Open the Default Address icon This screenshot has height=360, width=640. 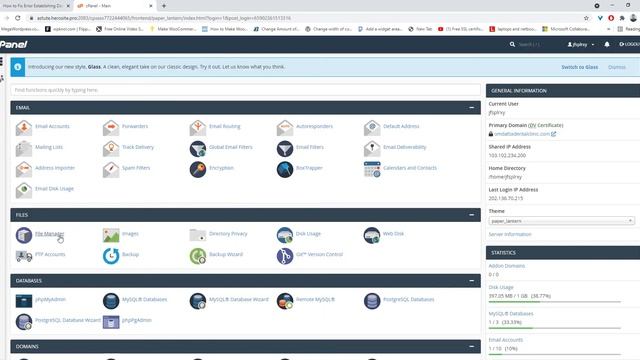point(372,127)
